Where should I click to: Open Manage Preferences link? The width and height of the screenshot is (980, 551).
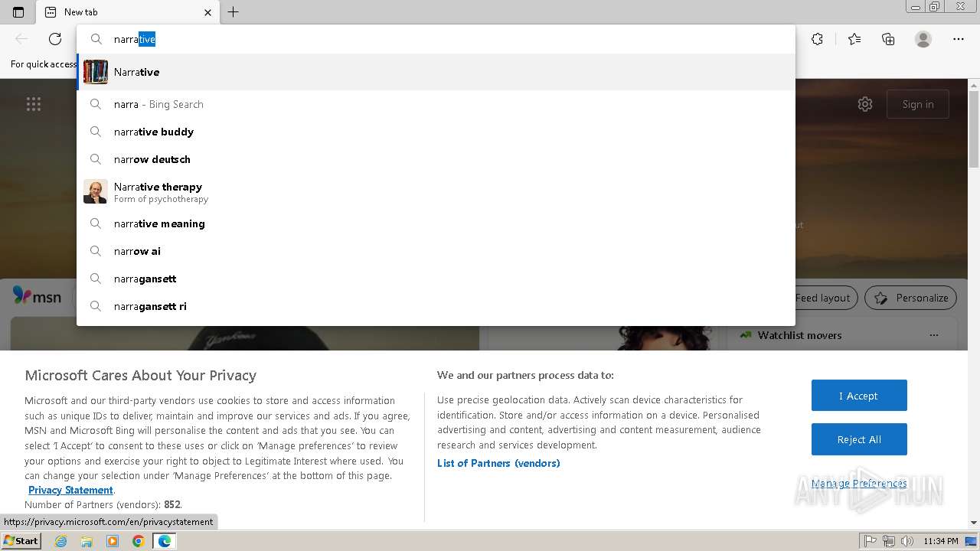coord(859,483)
